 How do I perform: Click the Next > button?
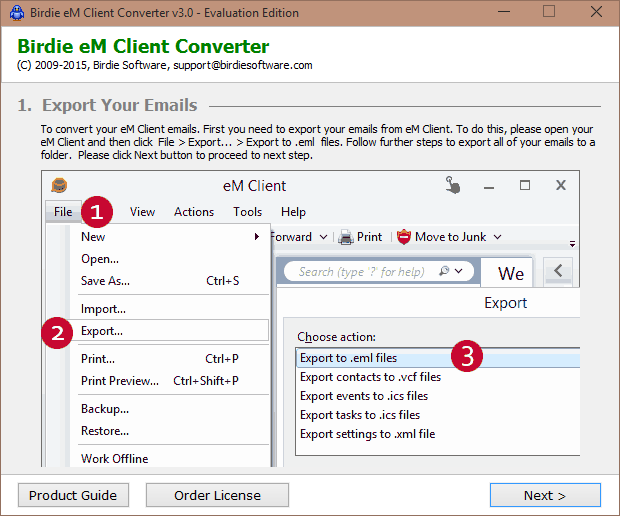(545, 495)
